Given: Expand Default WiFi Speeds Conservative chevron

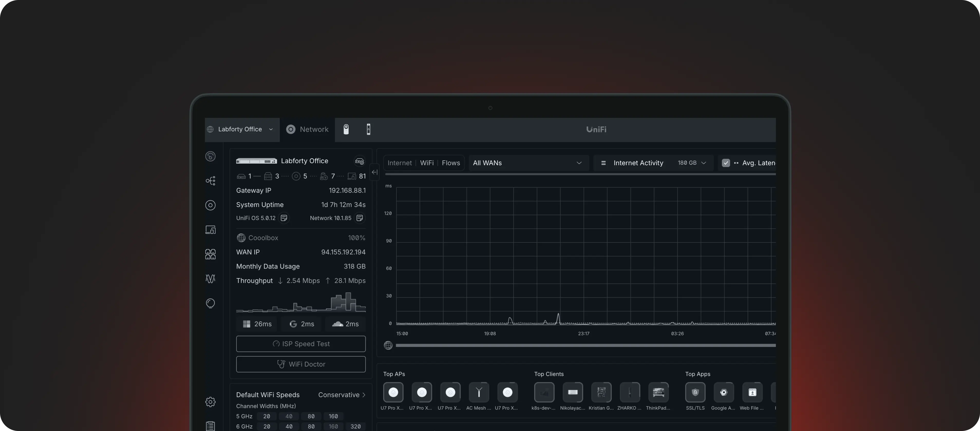Looking at the screenshot, I should (x=364, y=395).
